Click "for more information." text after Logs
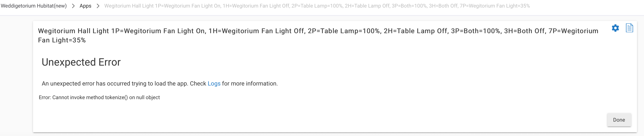 click(x=250, y=83)
